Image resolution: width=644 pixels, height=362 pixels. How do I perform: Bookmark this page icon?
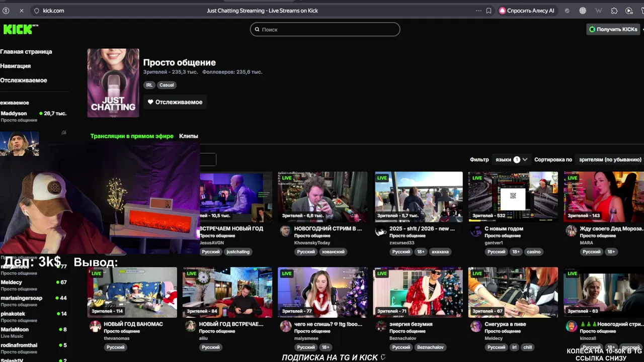pos(489,11)
